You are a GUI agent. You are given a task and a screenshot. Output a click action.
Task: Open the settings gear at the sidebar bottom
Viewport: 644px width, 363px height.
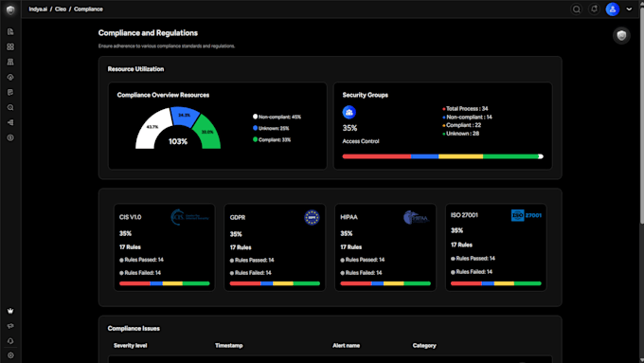pos(10,355)
